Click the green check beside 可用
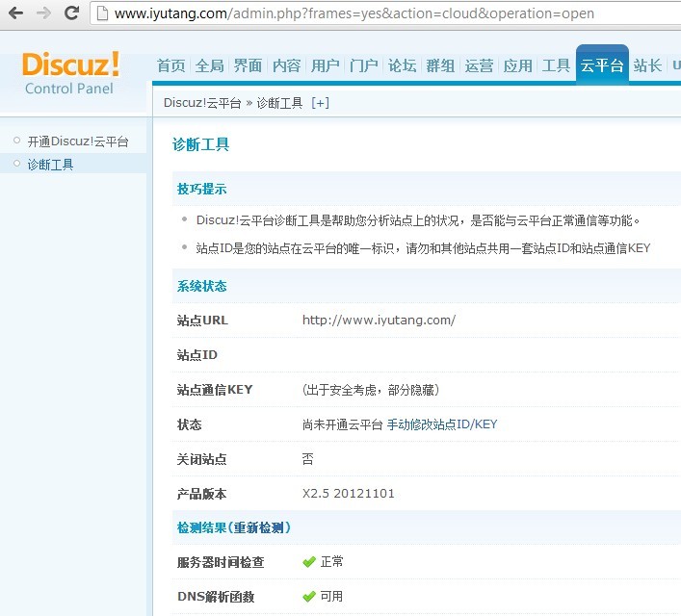Viewport: 681px width, 616px height. click(x=309, y=597)
